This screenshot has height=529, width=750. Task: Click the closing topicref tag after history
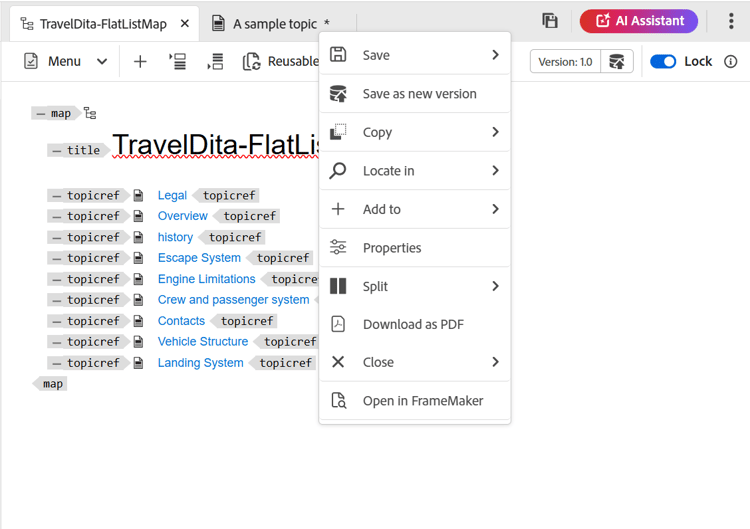click(x=232, y=237)
